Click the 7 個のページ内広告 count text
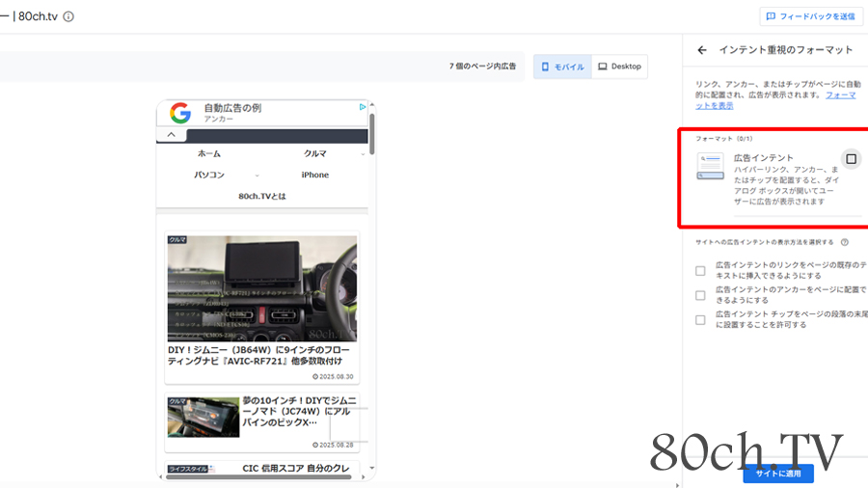868x488 pixels. (483, 66)
